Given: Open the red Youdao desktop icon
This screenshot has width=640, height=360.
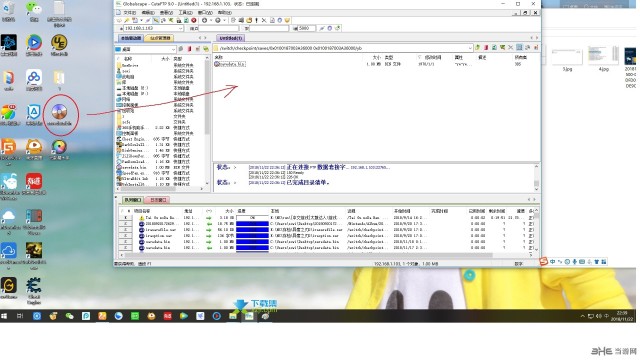Looking at the screenshot, I should (34, 184).
